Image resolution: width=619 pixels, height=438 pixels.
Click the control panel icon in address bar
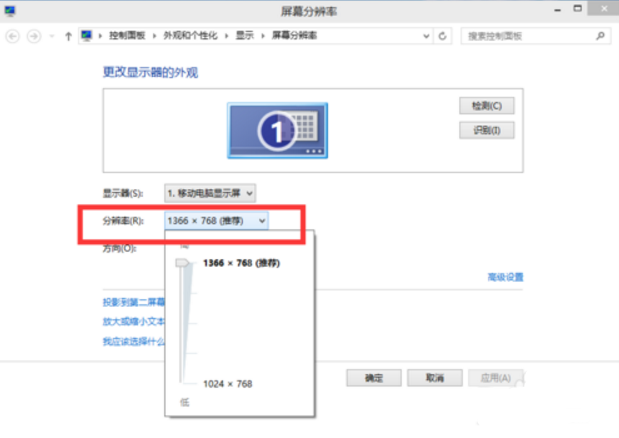[x=88, y=36]
